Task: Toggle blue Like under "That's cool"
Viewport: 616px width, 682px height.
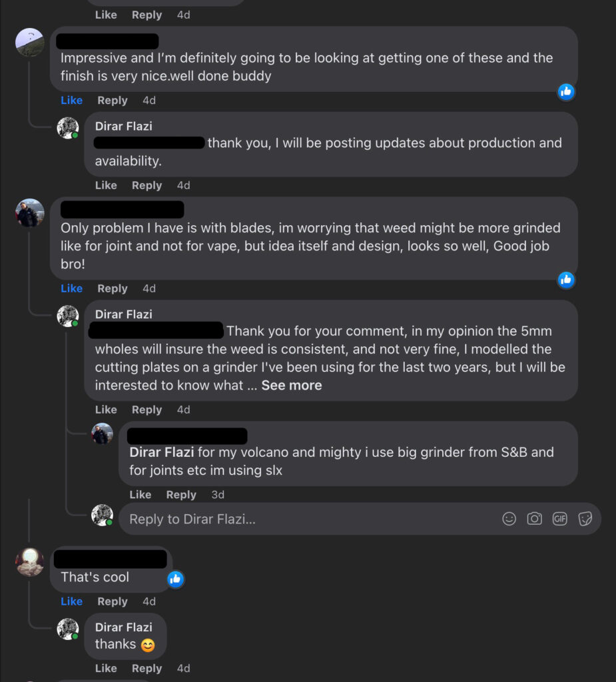Action: pos(72,601)
